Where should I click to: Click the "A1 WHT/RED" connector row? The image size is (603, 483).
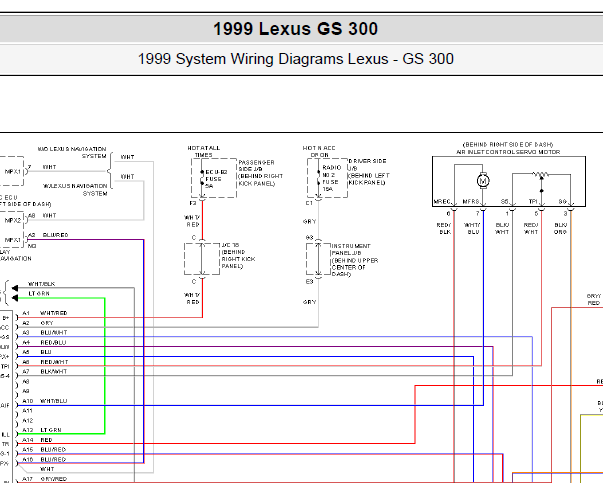tap(45, 313)
